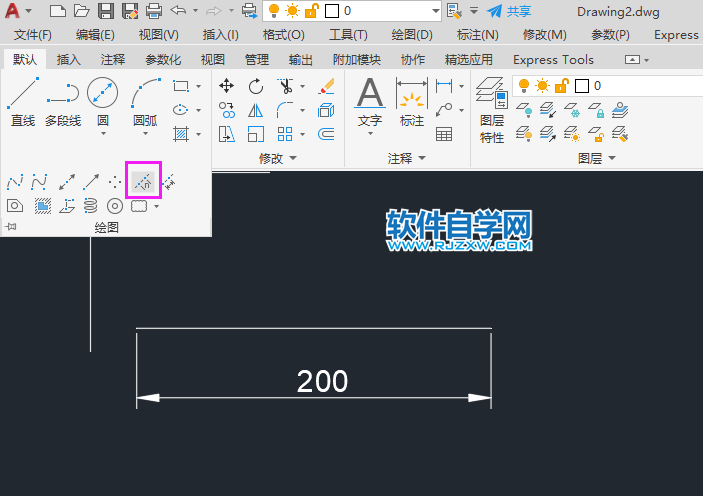Click the ellipse draw tool icon
This screenshot has height=496, width=703.
click(x=181, y=110)
